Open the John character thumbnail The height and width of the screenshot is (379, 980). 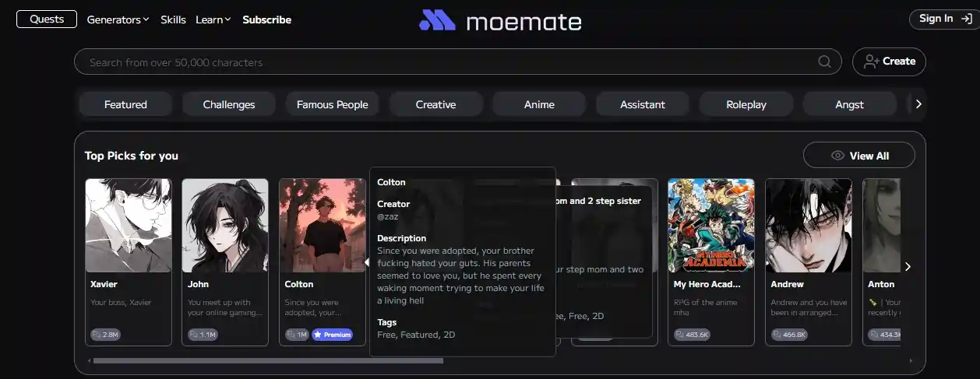(x=225, y=226)
